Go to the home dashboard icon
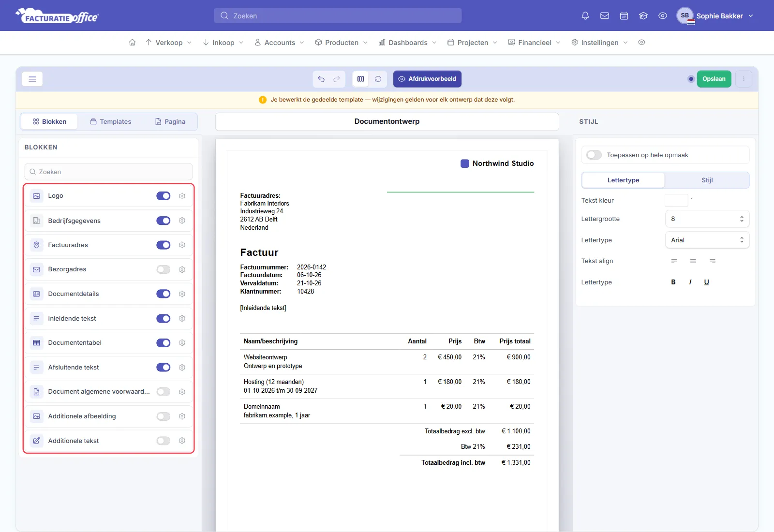Viewport: 774px width, 532px height. (x=132, y=43)
